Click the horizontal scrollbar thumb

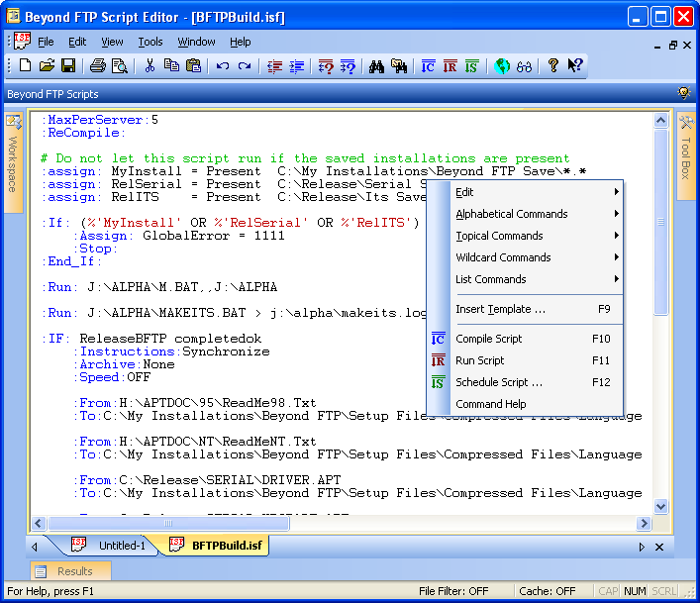click(x=168, y=523)
